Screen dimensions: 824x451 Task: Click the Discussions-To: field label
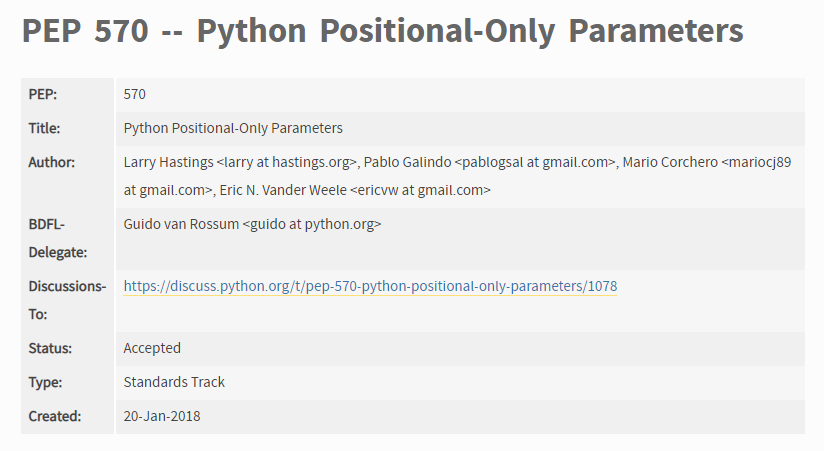[67, 300]
